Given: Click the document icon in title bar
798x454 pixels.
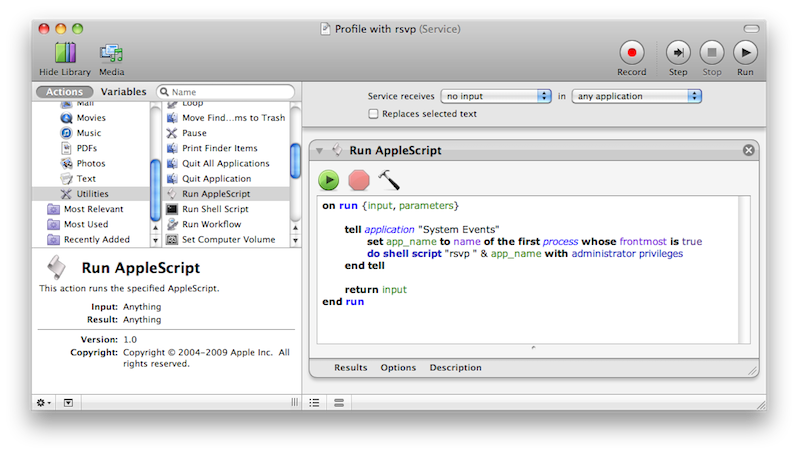Looking at the screenshot, I should click(x=325, y=29).
